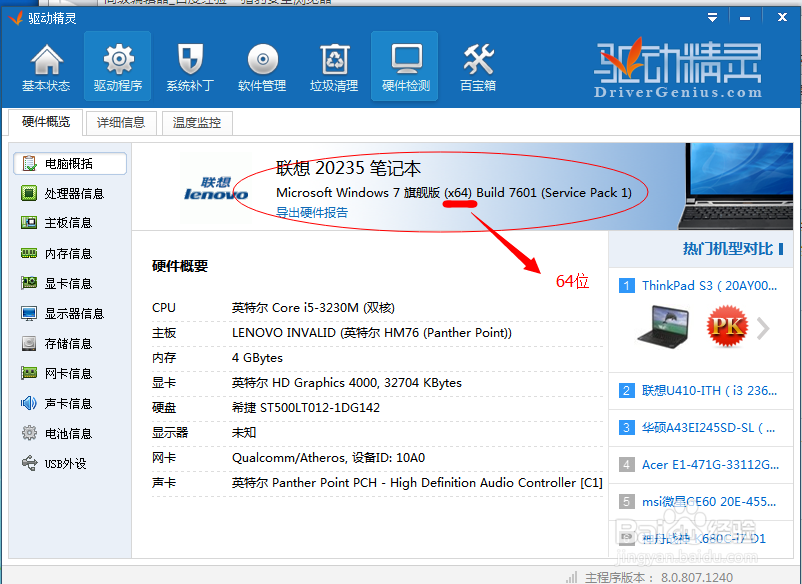This screenshot has height=584, width=802.
Task: Switch to 详细信息 tab
Action: pyautogui.click(x=121, y=123)
